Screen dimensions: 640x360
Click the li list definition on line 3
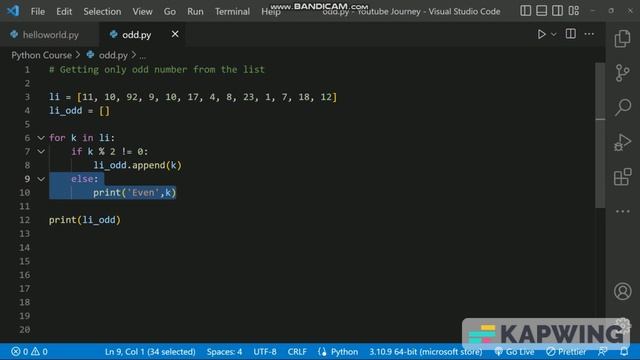point(193,97)
